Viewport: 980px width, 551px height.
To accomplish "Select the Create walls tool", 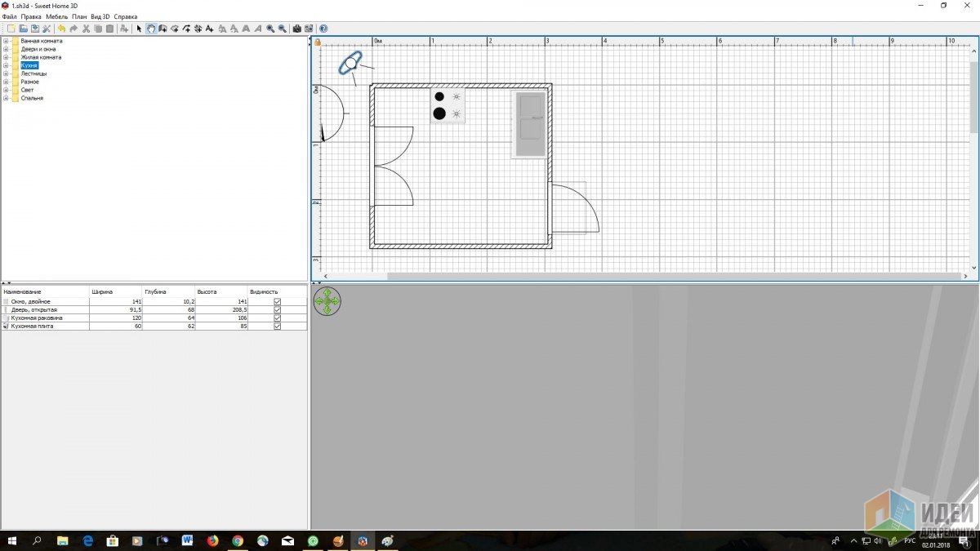I will (163, 29).
